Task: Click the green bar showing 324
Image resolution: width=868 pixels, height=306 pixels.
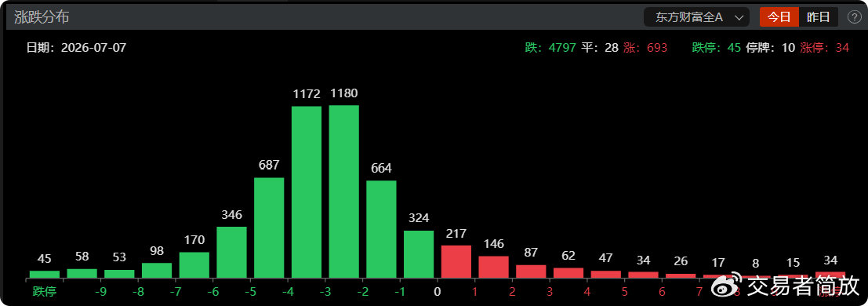Action: tap(419, 254)
